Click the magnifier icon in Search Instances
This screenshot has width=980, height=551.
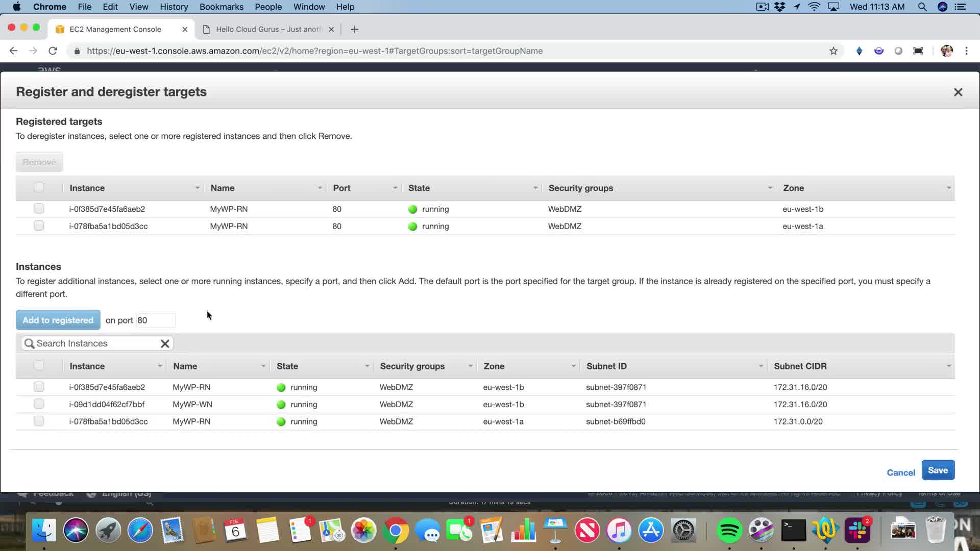point(30,344)
